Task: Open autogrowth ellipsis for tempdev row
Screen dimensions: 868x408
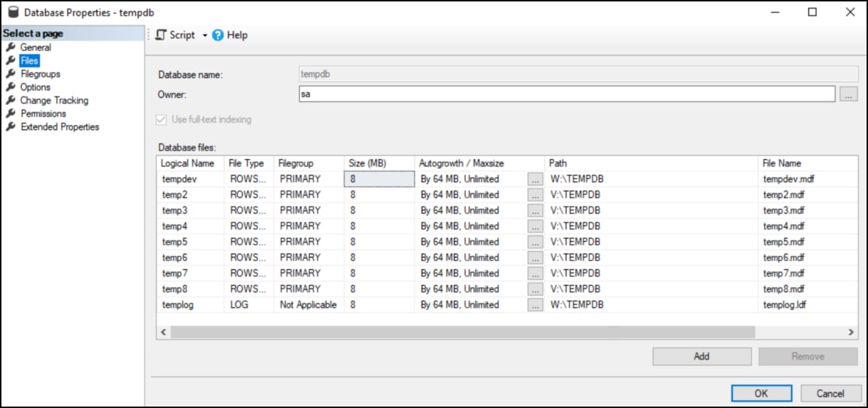Action: click(535, 179)
